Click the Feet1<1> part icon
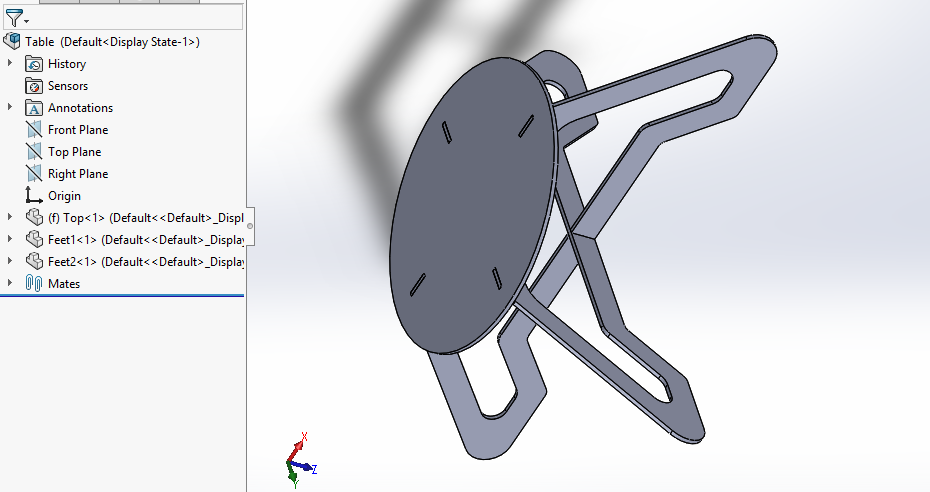 coord(34,239)
